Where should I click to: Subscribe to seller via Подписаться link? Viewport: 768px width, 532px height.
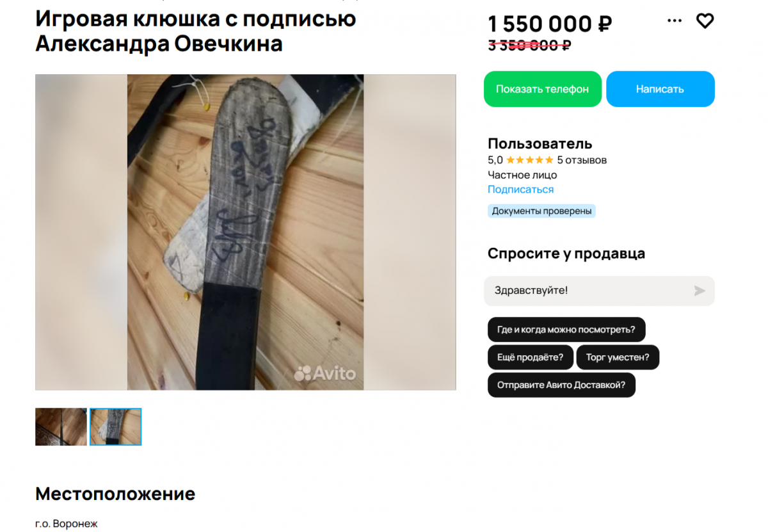(x=520, y=189)
